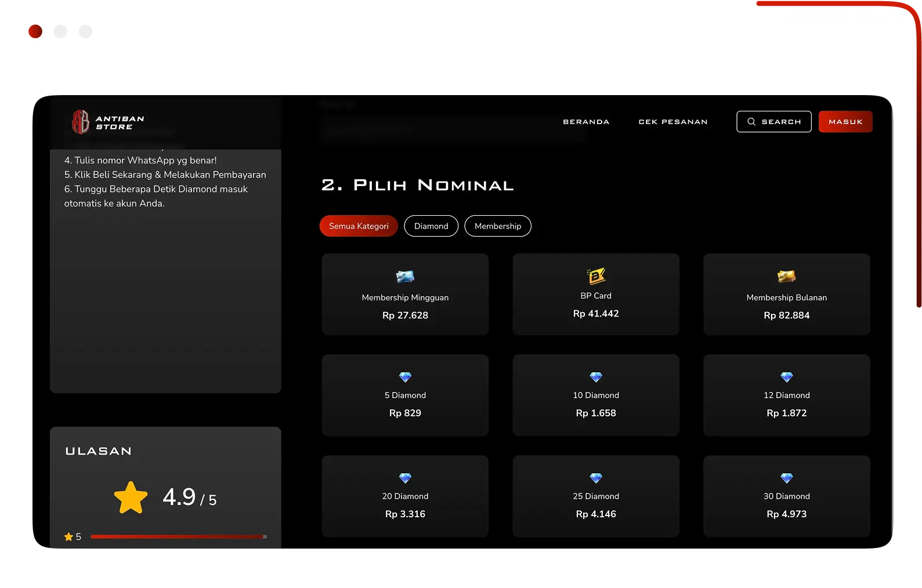Click the red window dot at top-left
This screenshot has width=922, height=588.
point(35,31)
